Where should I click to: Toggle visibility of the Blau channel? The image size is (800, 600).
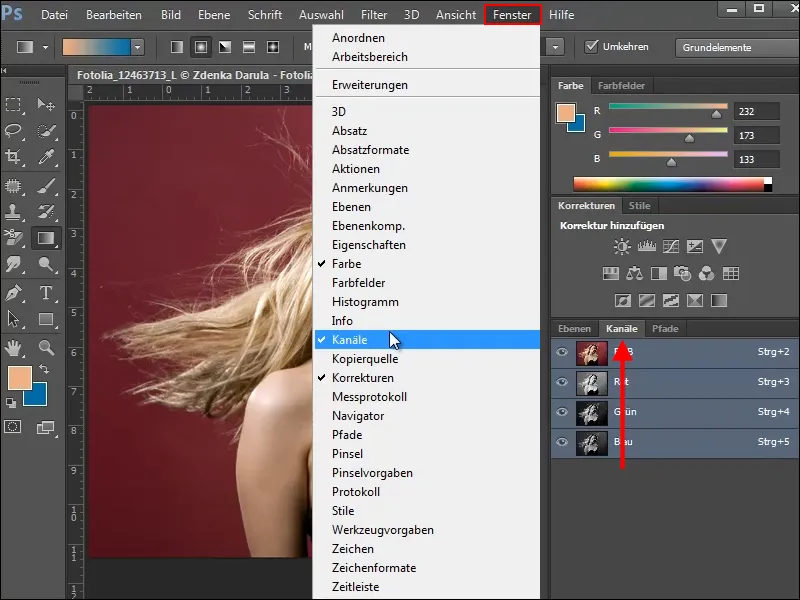[x=562, y=442]
